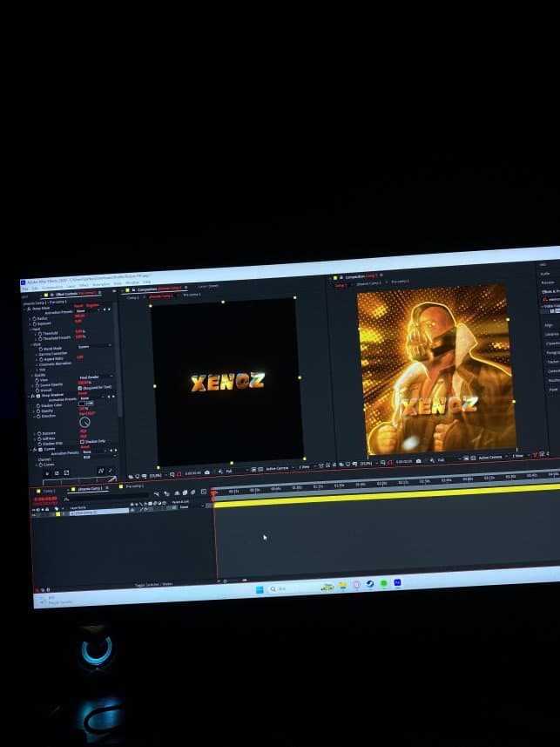Click the timeline playhead marker
This screenshot has height=747, width=560.
pyautogui.click(x=213, y=492)
